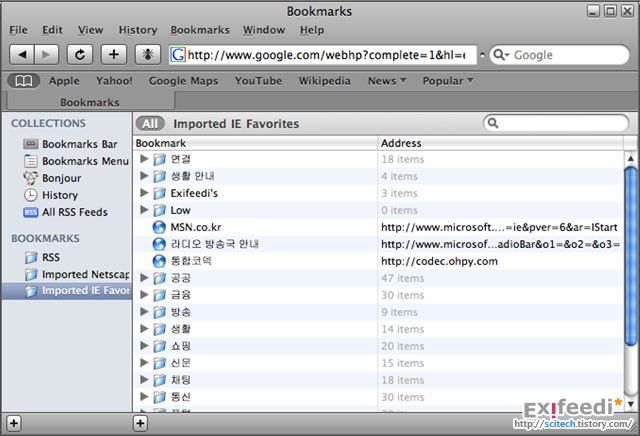Screen dimensions: 640x436
Task: Click the open-book Show Bookmarks icon
Action: pyautogui.click(x=24, y=81)
